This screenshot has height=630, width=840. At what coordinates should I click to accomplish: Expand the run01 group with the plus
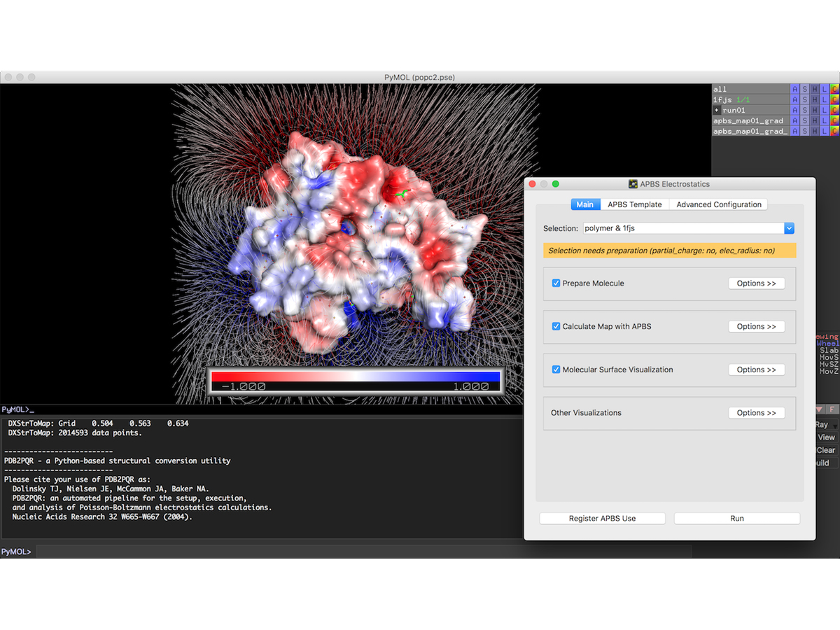(x=716, y=111)
